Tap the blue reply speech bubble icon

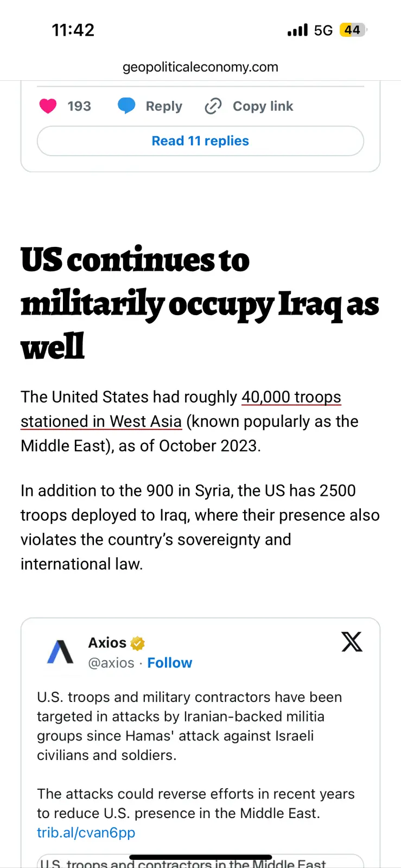(126, 106)
